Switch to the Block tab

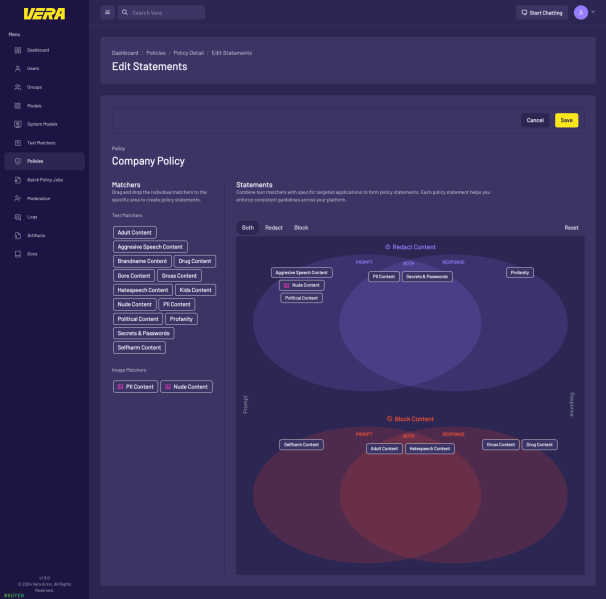(301, 228)
